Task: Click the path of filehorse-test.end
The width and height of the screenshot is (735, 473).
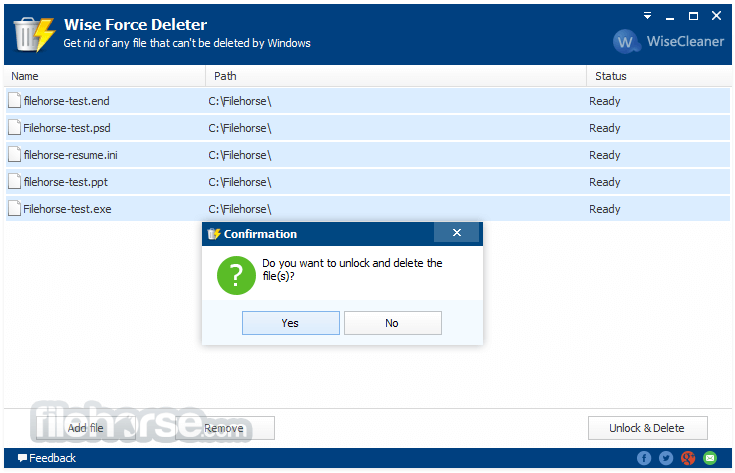Action: [240, 101]
